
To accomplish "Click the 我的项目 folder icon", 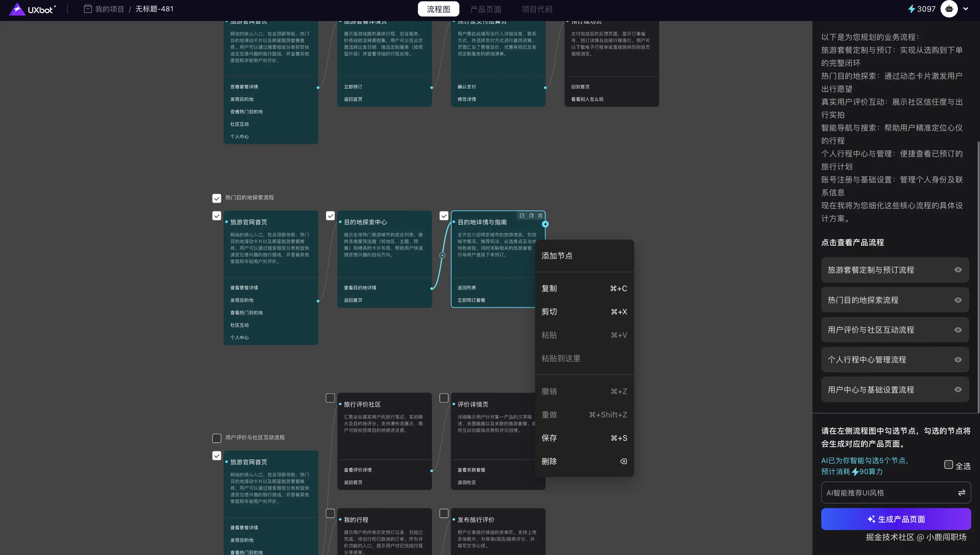I will [88, 9].
